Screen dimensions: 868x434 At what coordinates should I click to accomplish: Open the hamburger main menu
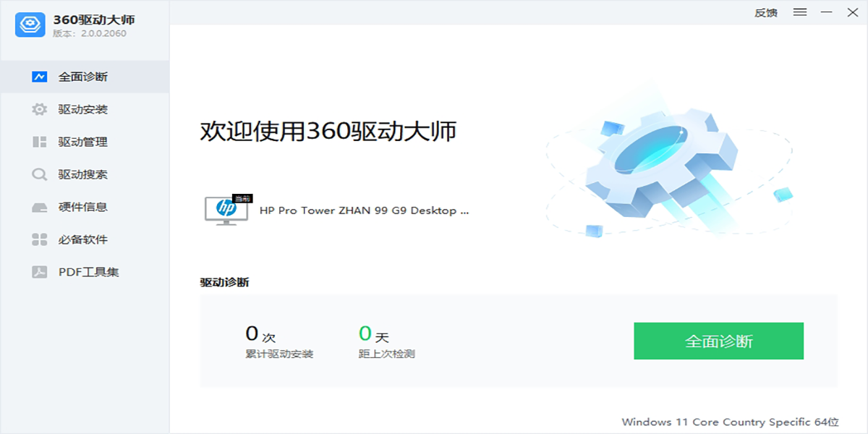pyautogui.click(x=800, y=12)
